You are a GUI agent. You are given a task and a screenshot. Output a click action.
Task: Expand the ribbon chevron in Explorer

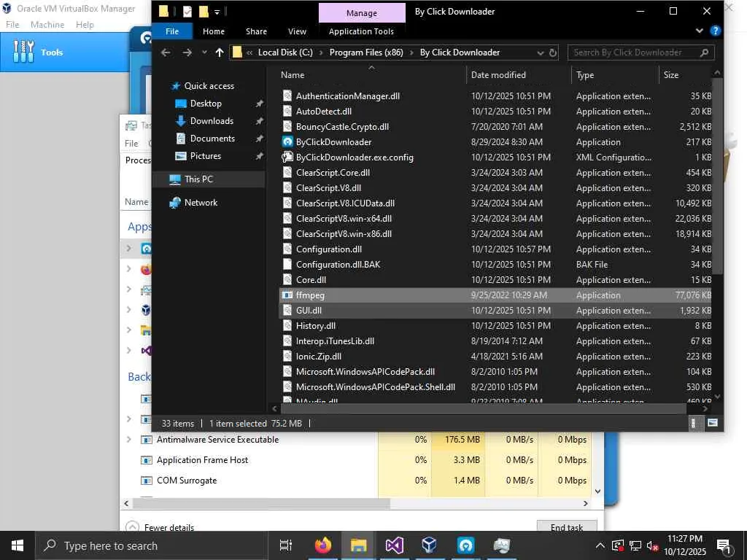click(699, 31)
